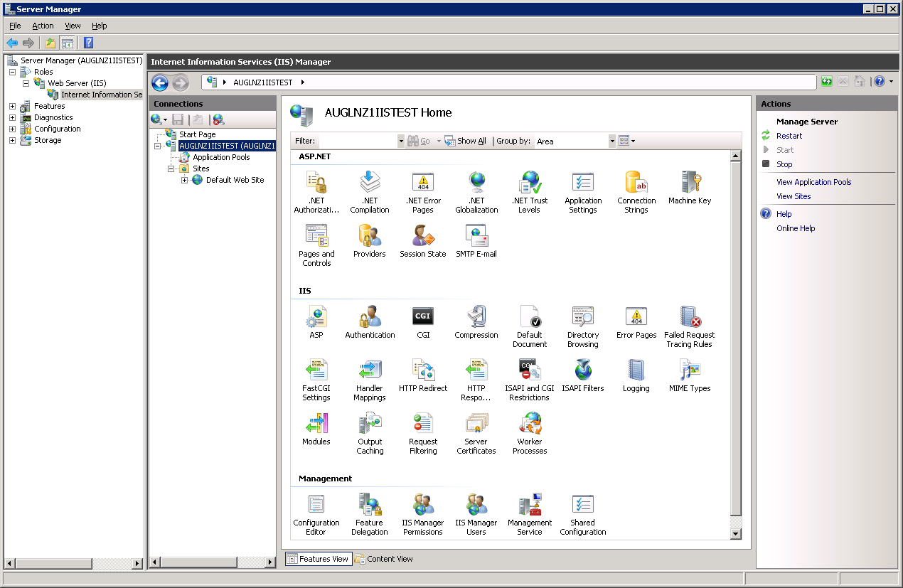
Task: Open the Group by Area dropdown
Action: [611, 141]
